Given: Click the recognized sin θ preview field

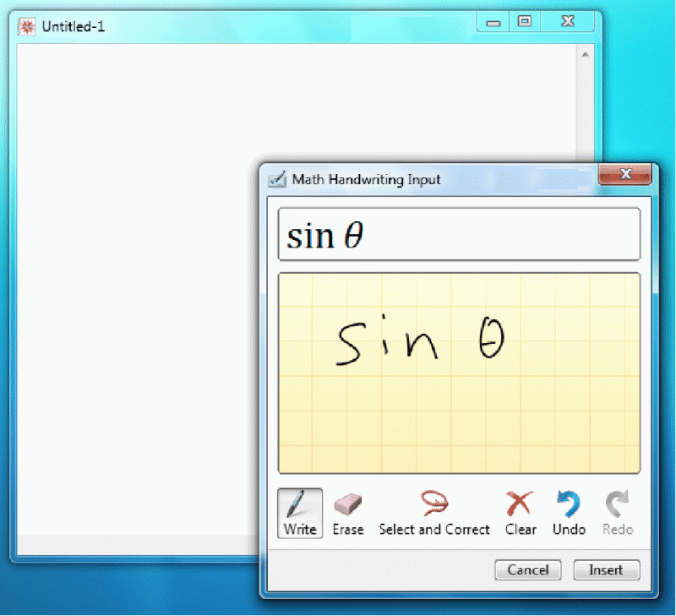Looking at the screenshot, I should [x=459, y=234].
